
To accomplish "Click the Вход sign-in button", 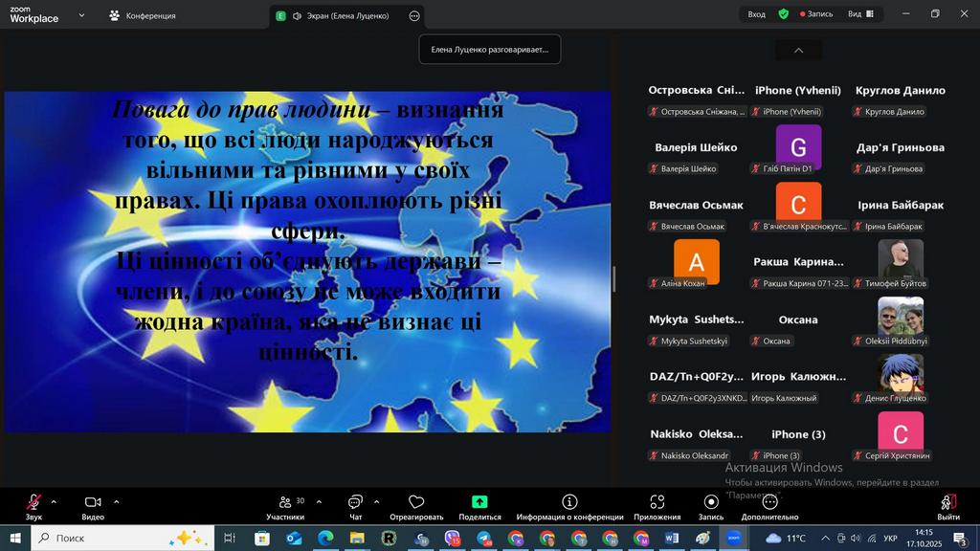I will (x=756, y=14).
